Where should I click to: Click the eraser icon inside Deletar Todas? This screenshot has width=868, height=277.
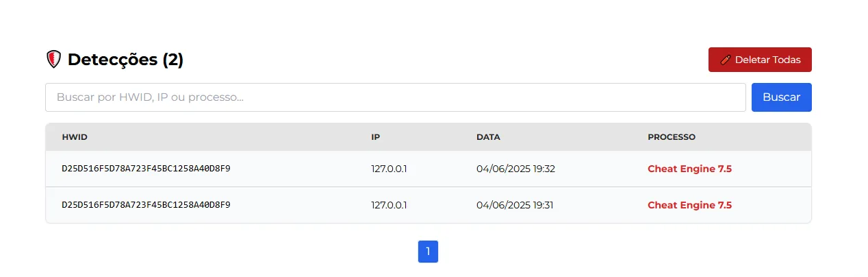coord(726,60)
